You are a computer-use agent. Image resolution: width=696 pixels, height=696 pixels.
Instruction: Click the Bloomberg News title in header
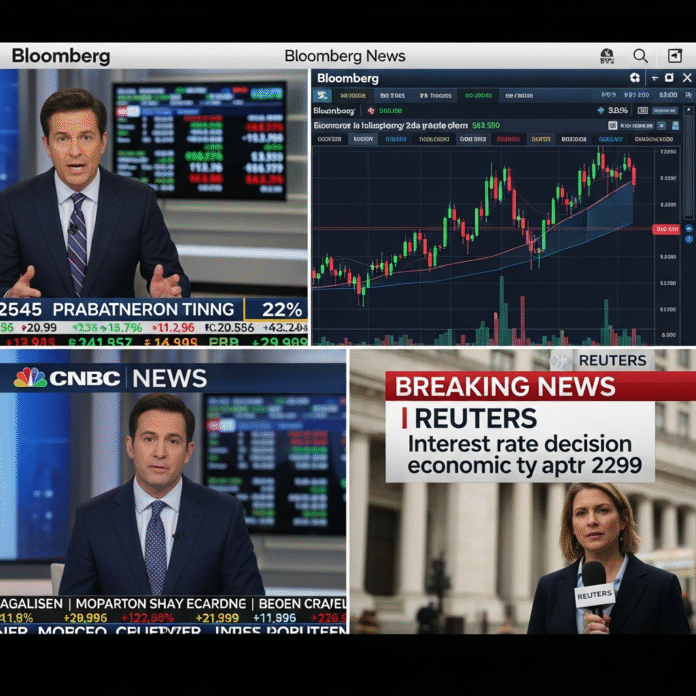(x=345, y=56)
